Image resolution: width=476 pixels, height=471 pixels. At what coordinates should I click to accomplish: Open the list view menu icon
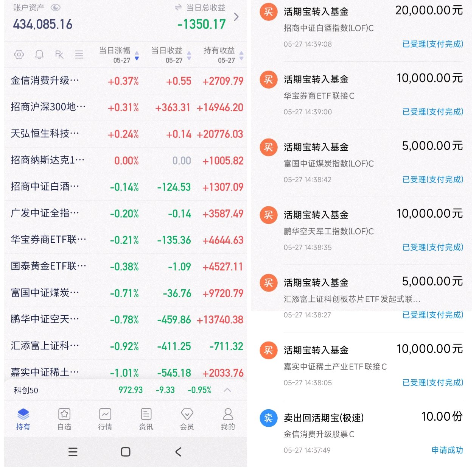(x=79, y=55)
